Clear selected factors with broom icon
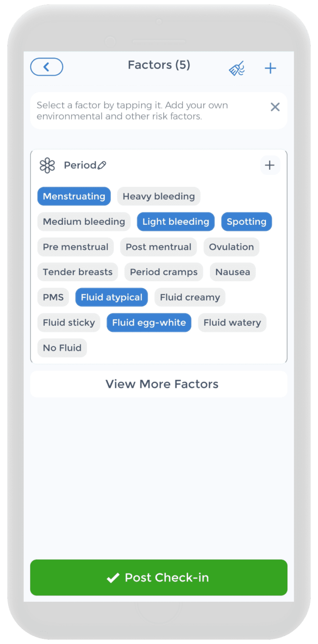The width and height of the screenshot is (318, 644). pos(237,68)
